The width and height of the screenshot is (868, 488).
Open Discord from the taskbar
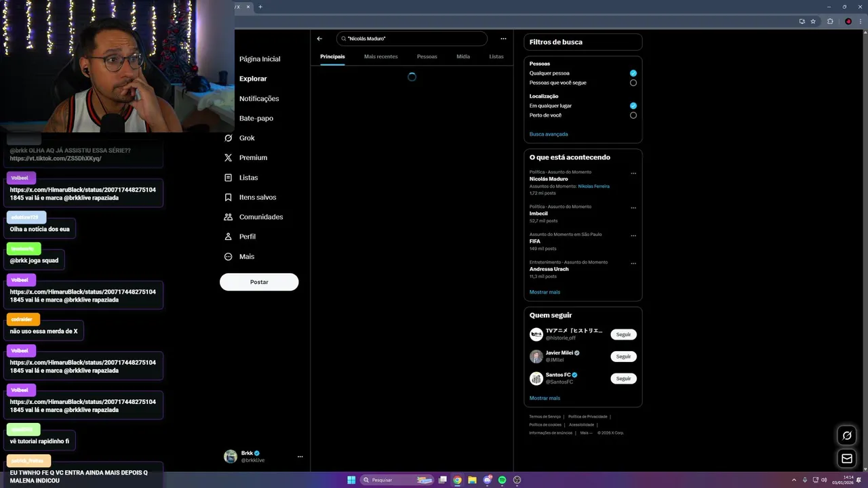click(487, 480)
